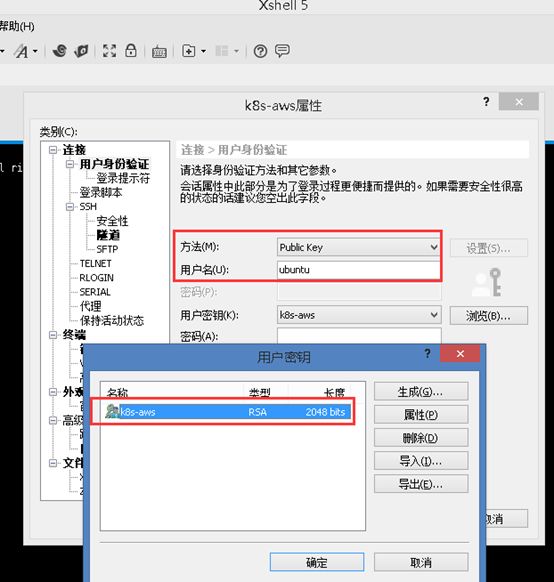Collapse the 文件 tree node expander
Image resolution: width=554 pixels, height=582 pixels.
[53, 463]
